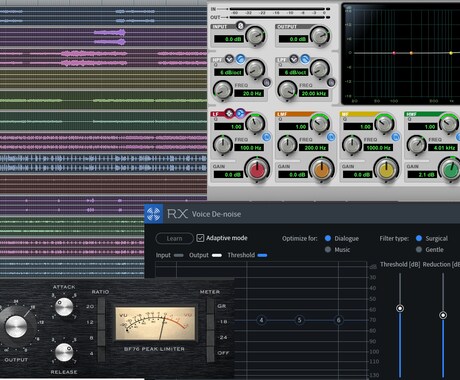The image size is (460, 380).
Task: Click threshold node 4 in RX graph
Action: (x=261, y=320)
